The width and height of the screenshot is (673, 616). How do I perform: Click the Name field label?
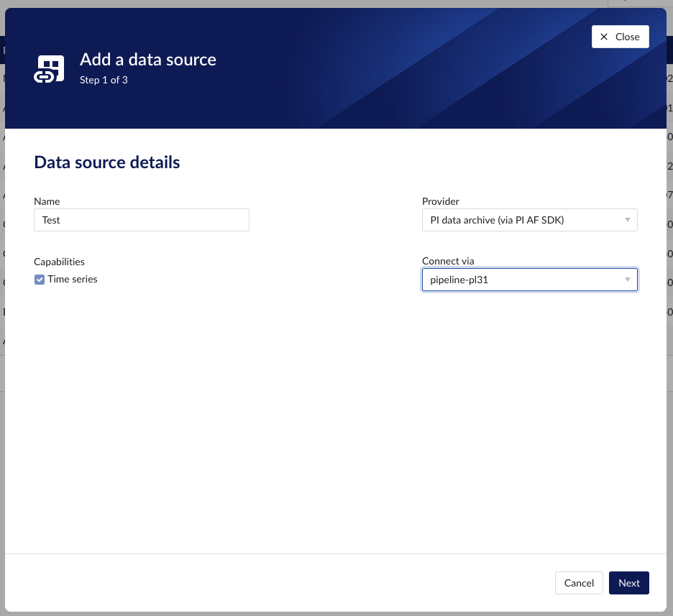(47, 201)
